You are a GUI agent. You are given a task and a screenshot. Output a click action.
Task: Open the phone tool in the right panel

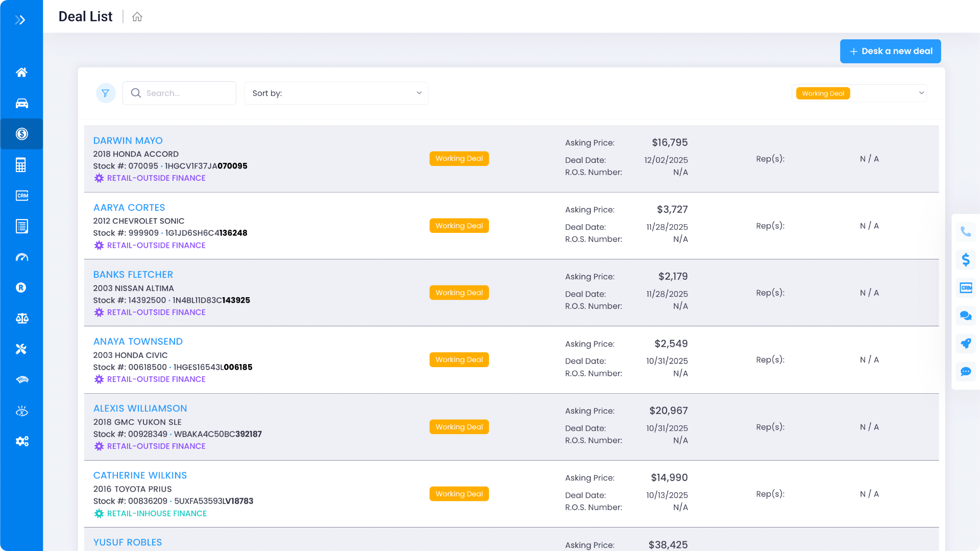[966, 231]
